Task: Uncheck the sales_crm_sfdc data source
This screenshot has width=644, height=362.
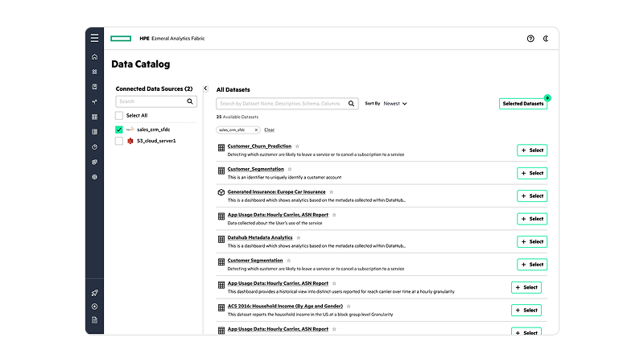Action: 119,129
